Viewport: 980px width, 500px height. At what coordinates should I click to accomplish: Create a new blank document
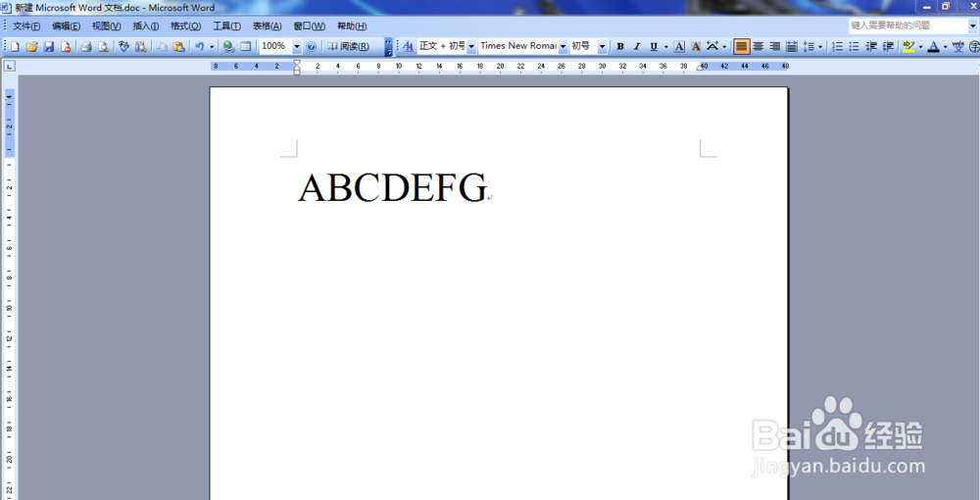click(x=15, y=46)
